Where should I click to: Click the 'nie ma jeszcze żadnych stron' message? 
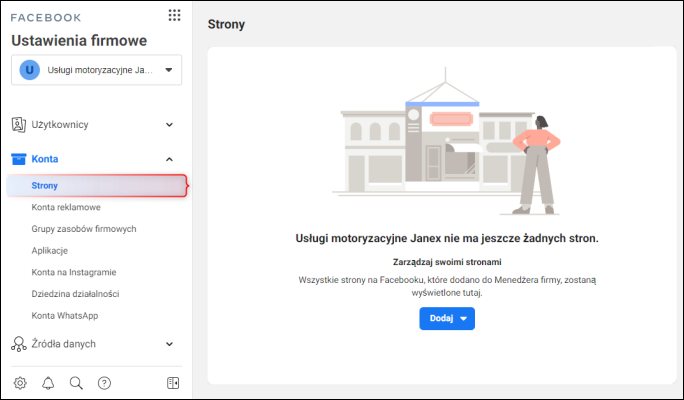point(447,239)
